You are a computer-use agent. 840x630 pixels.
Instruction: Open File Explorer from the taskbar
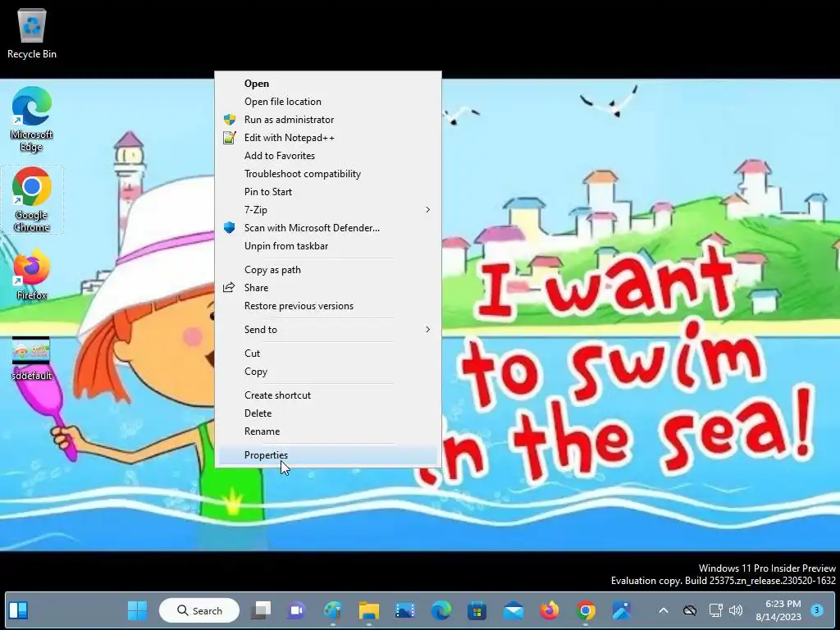click(x=368, y=610)
